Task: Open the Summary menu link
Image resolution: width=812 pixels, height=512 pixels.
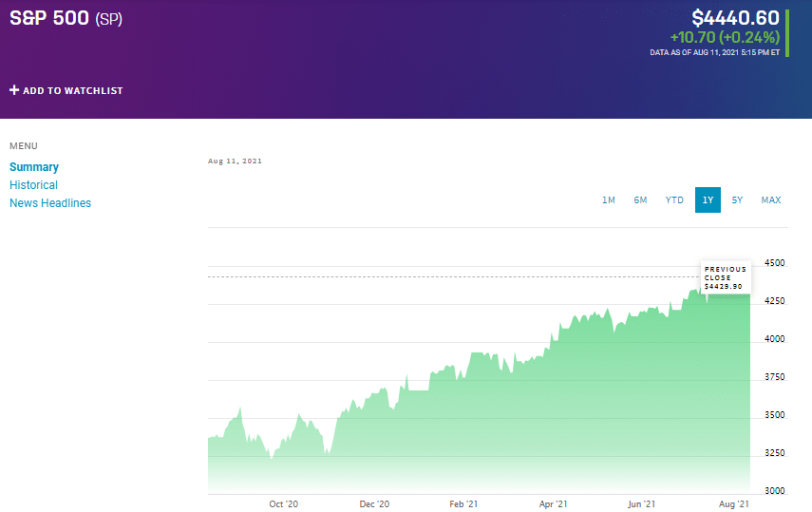Action: point(34,167)
